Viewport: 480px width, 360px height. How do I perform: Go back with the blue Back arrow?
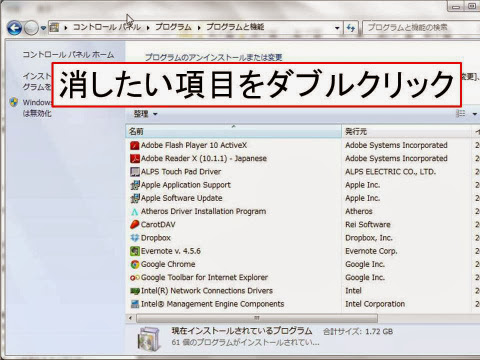pyautogui.click(x=14, y=28)
